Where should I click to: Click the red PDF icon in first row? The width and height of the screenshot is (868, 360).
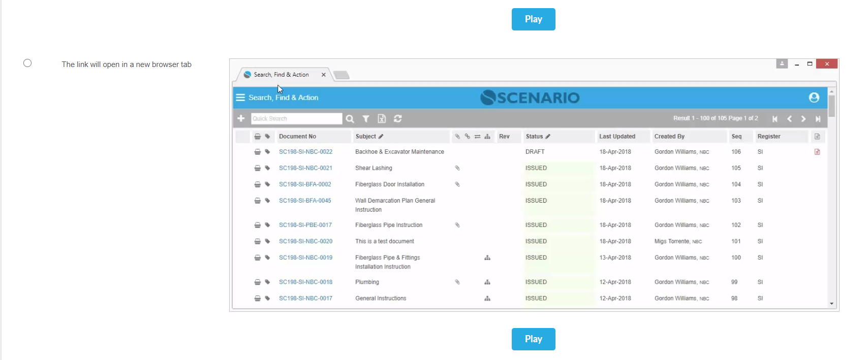click(x=817, y=152)
